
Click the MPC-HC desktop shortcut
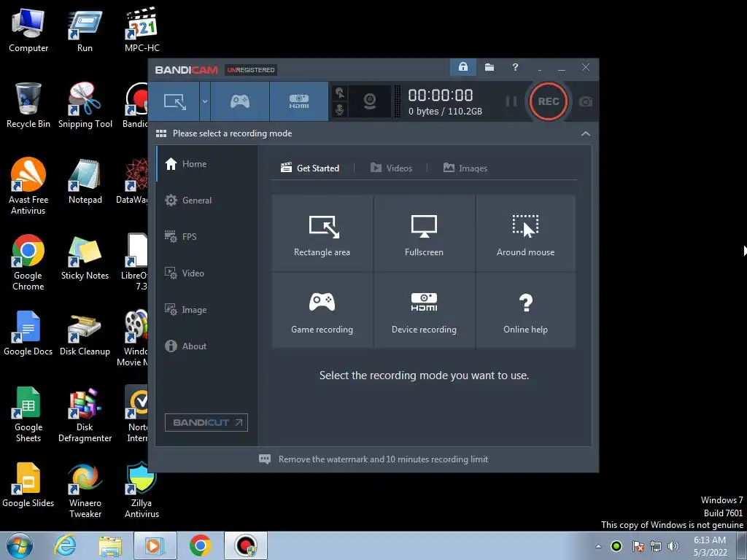pos(142,31)
